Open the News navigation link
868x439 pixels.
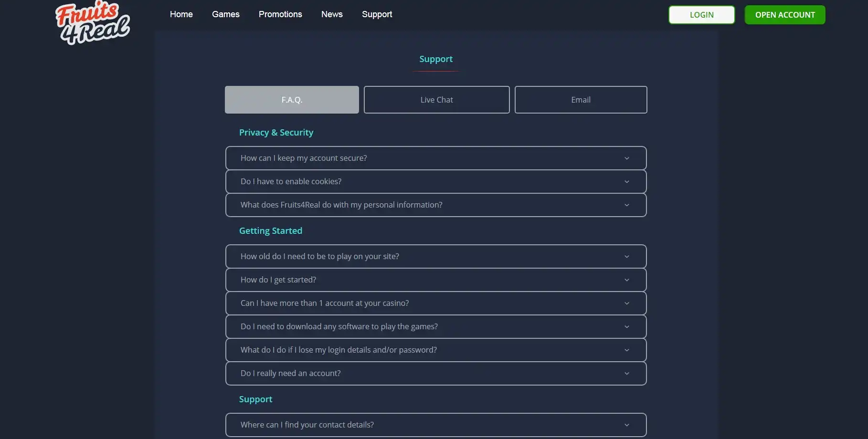332,14
